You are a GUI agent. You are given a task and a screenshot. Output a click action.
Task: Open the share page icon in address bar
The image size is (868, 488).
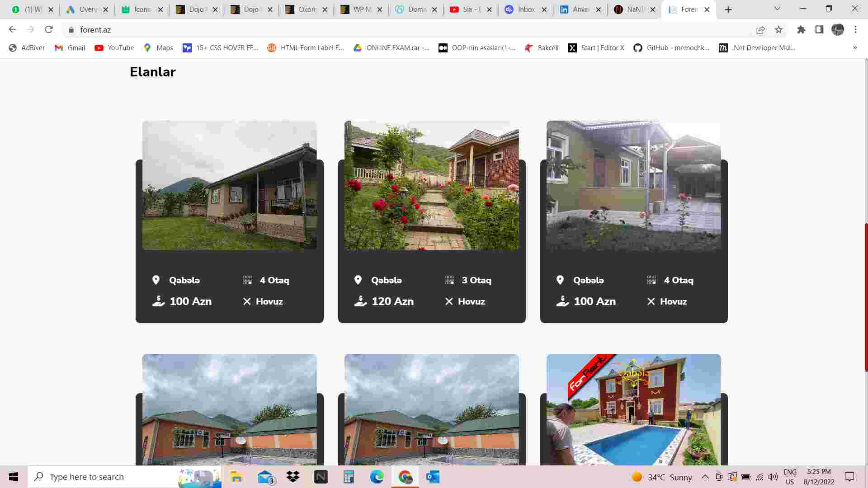click(x=760, y=29)
